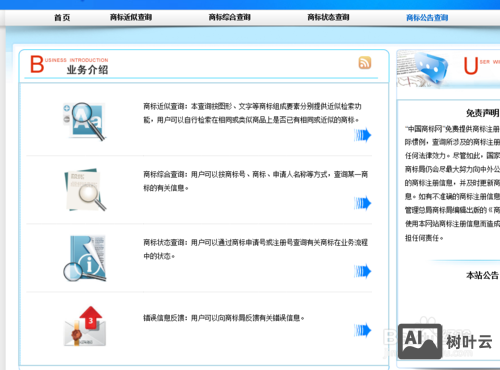Click the document magnifier comprehensive-search icon
Viewport: 500px width, 370px height.
point(85,190)
